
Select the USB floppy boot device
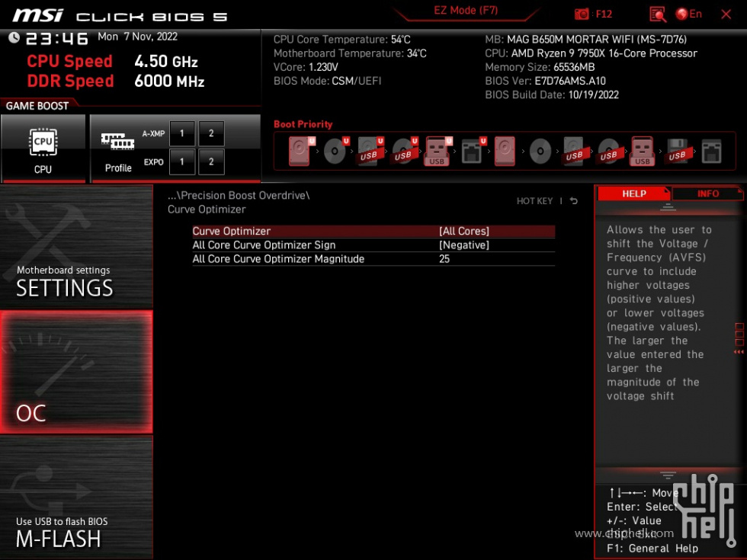pyautogui.click(x=678, y=152)
